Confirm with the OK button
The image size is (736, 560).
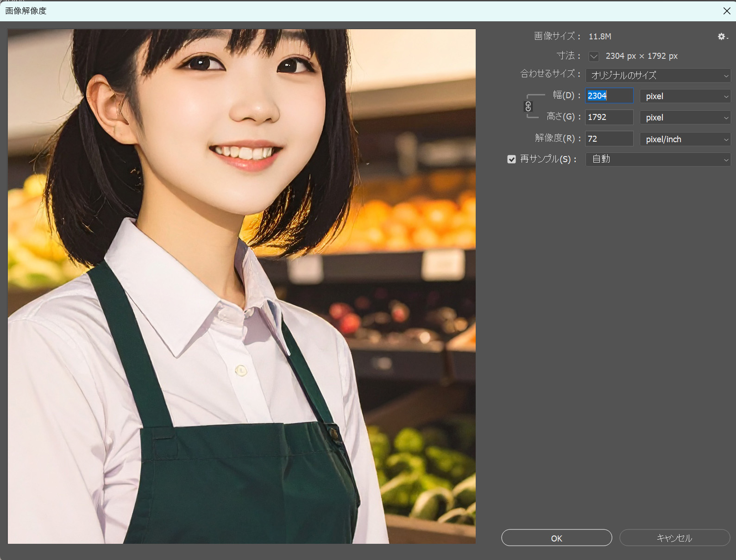556,538
